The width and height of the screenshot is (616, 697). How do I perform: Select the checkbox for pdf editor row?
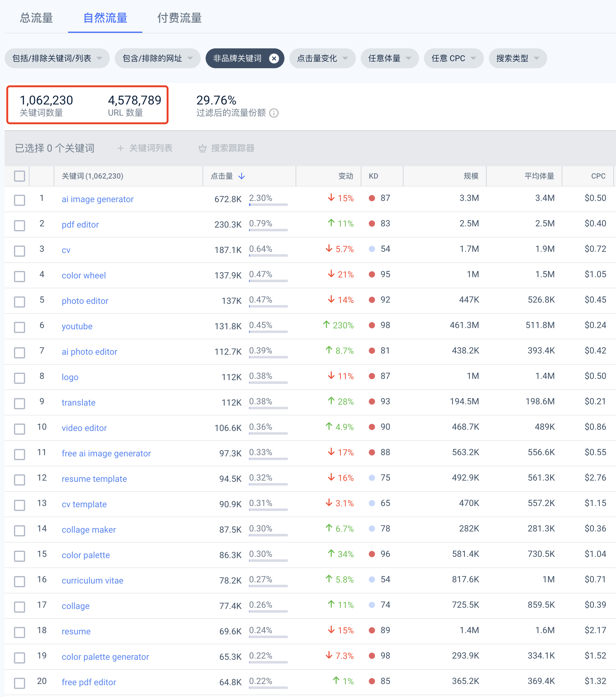(20, 225)
